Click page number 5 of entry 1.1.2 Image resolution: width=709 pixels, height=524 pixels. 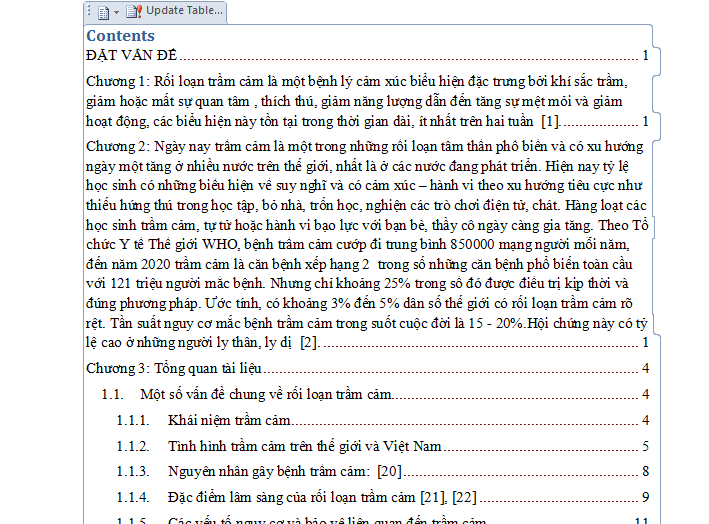click(x=646, y=446)
